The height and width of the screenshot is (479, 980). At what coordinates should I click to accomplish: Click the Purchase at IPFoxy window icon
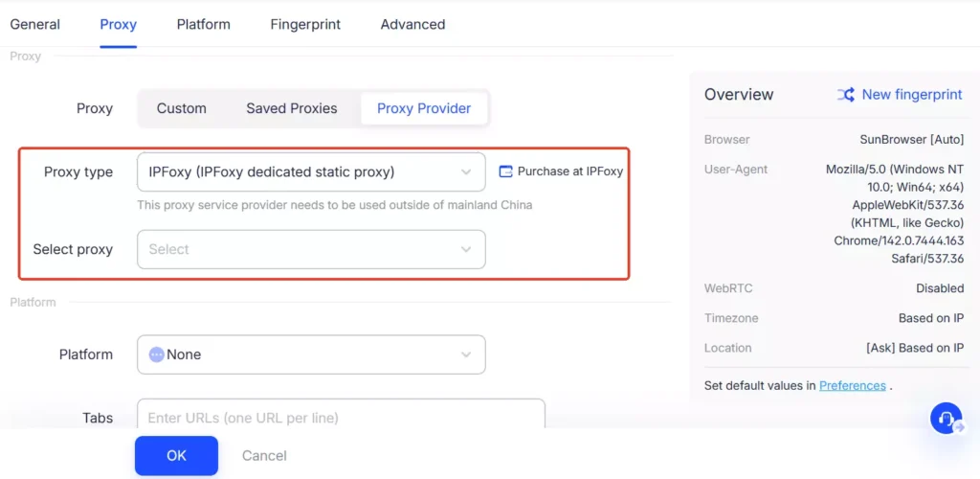(x=506, y=172)
